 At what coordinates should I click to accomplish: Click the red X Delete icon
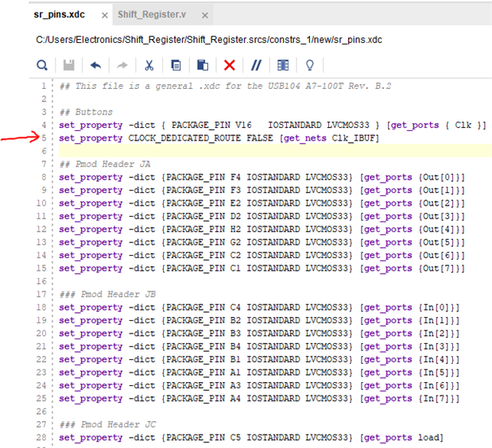(x=230, y=65)
